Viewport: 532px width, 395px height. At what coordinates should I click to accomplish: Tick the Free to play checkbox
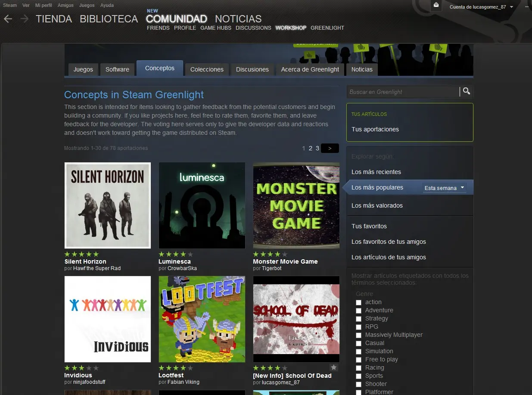click(358, 360)
